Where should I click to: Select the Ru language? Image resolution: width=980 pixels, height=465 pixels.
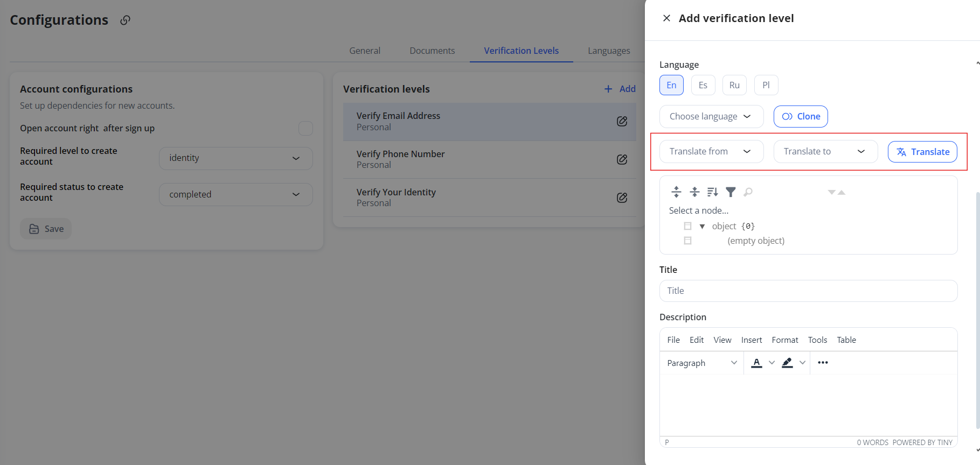734,85
